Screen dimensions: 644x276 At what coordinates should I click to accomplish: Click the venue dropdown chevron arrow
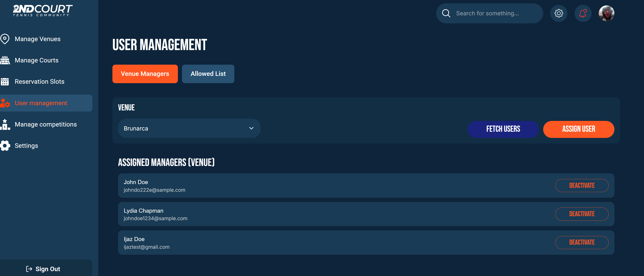tap(251, 128)
